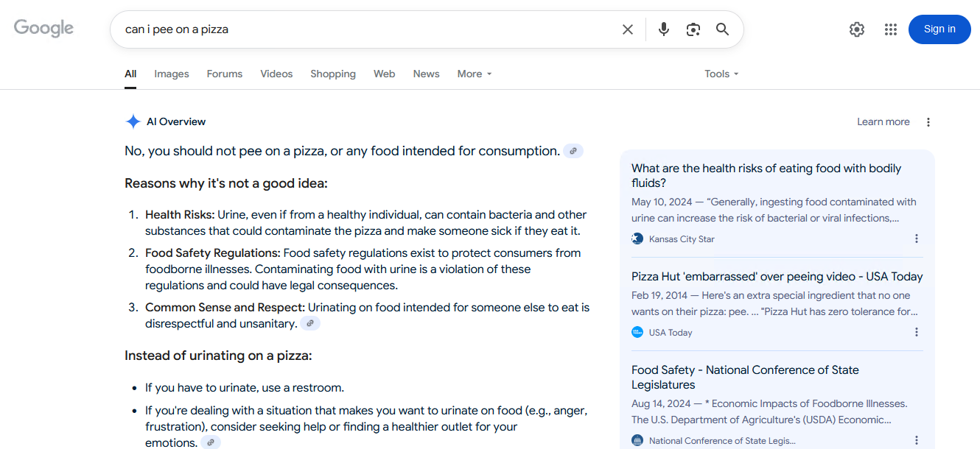Click the 'USA Today' source name
The image size is (980, 449).
coord(671,332)
